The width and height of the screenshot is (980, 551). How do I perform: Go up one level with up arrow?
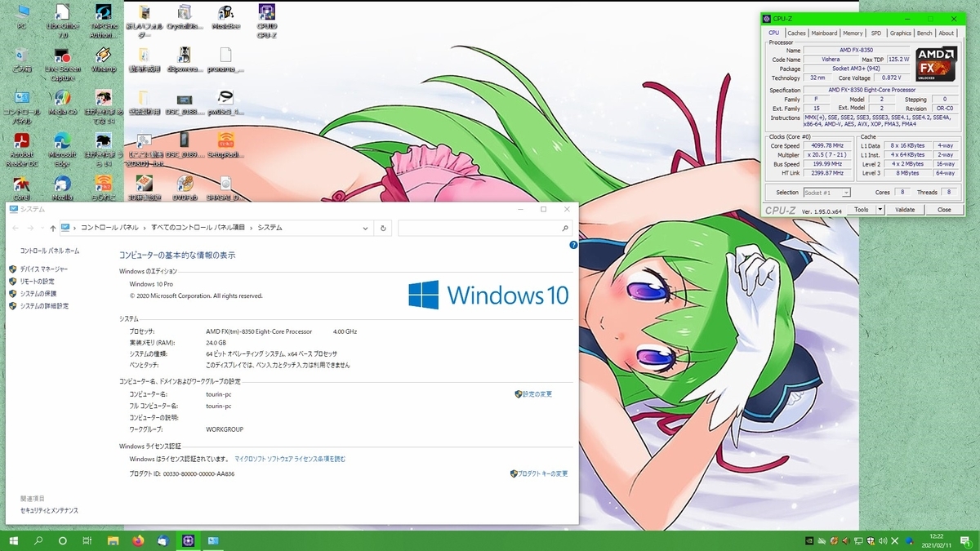pyautogui.click(x=53, y=228)
